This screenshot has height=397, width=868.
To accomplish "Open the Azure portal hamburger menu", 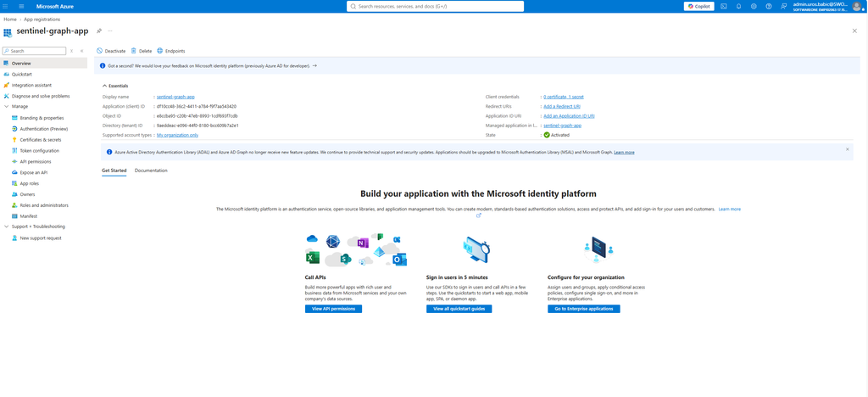I will (21, 6).
